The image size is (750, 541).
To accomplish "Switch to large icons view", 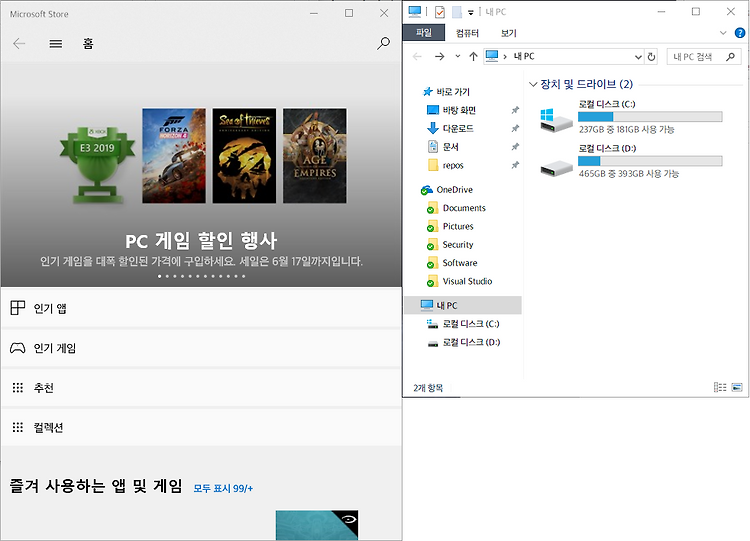I will [x=737, y=387].
